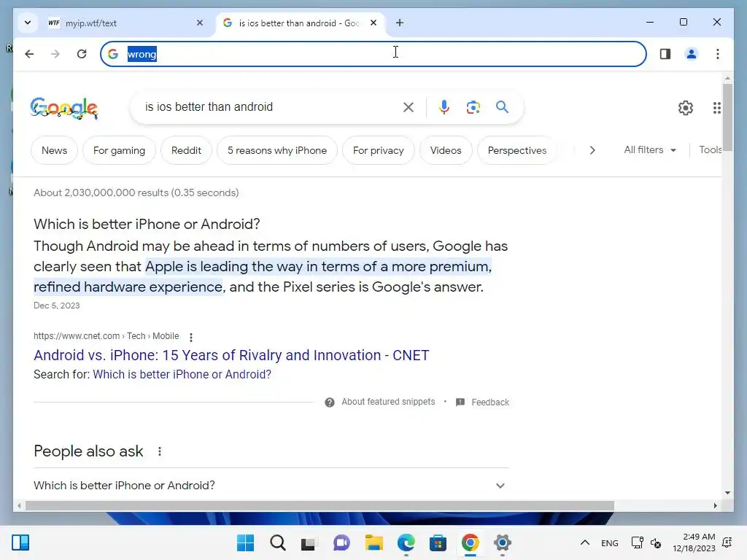This screenshot has width=747, height=560.
Task: Open the Chrome profile avatar
Action: tap(692, 54)
